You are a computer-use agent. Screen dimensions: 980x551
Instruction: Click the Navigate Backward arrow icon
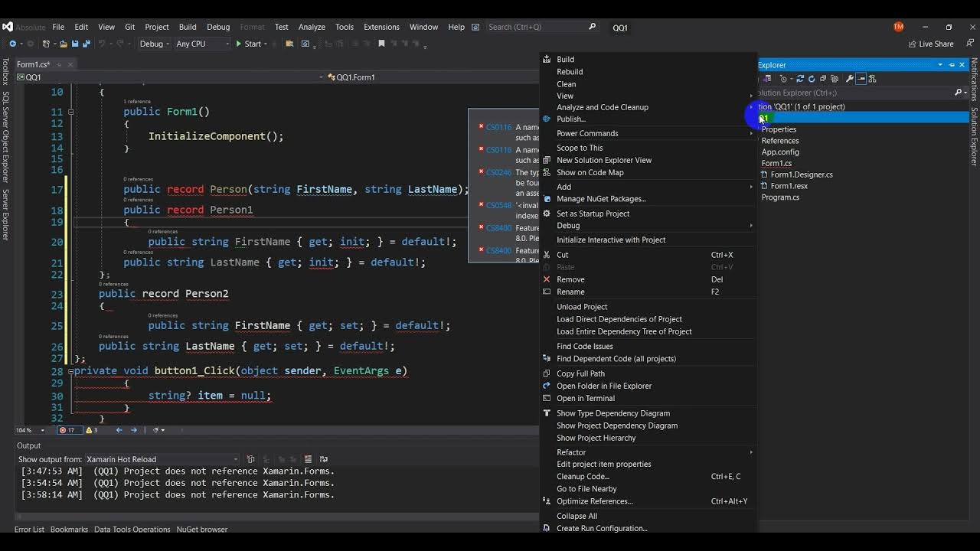pos(13,44)
